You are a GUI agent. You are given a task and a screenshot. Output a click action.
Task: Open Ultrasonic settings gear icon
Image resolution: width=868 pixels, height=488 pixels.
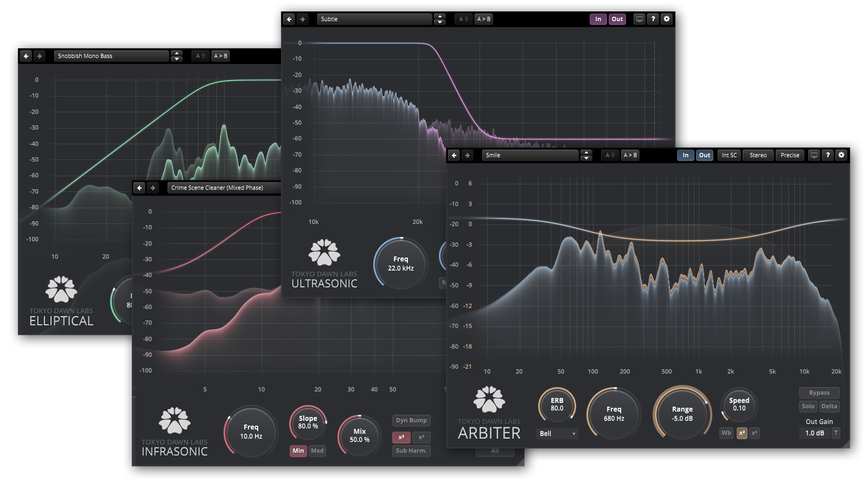pos(667,19)
